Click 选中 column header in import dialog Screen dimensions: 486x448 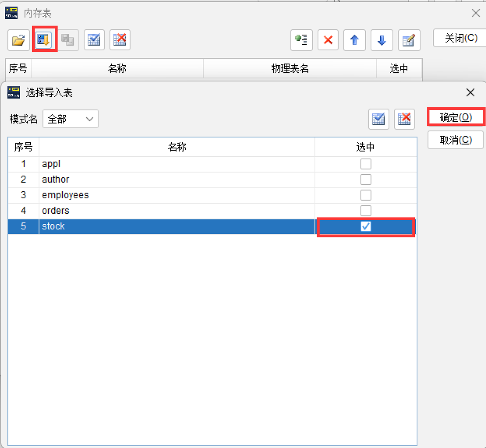[x=366, y=147]
